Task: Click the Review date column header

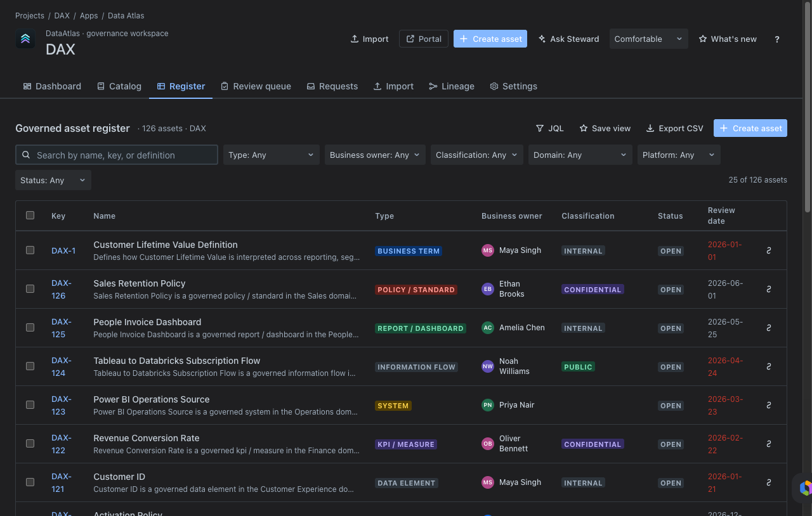Action: [x=721, y=216]
